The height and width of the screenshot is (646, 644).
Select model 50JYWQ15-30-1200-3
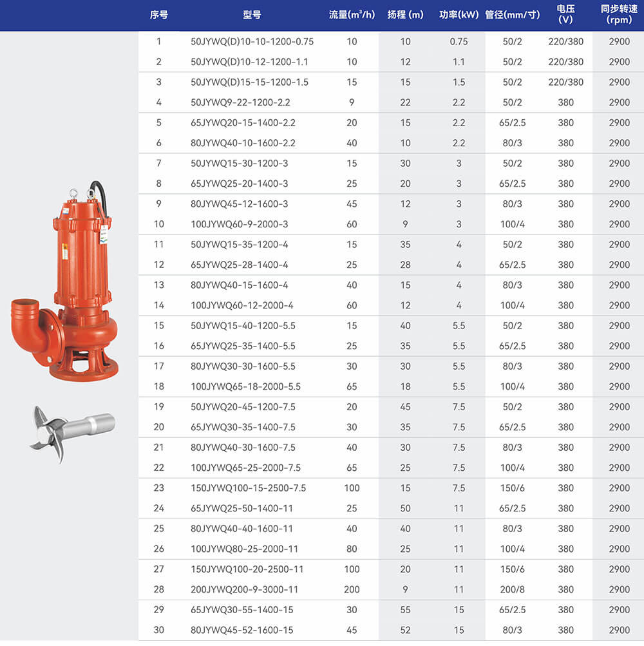click(x=239, y=163)
